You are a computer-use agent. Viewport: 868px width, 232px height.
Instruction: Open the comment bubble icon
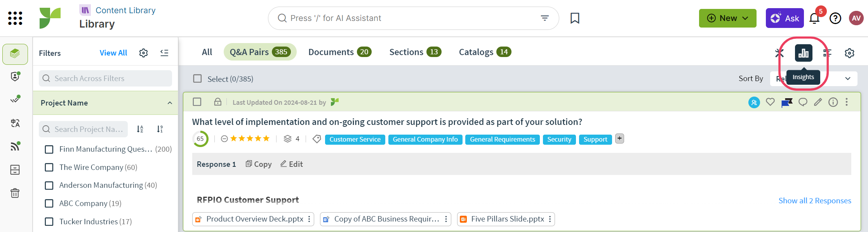tap(803, 102)
